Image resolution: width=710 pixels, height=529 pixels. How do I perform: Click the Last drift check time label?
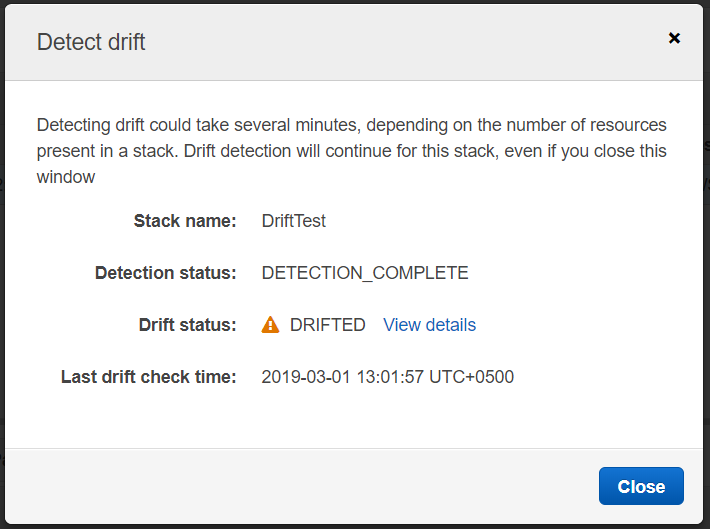pyautogui.click(x=149, y=377)
